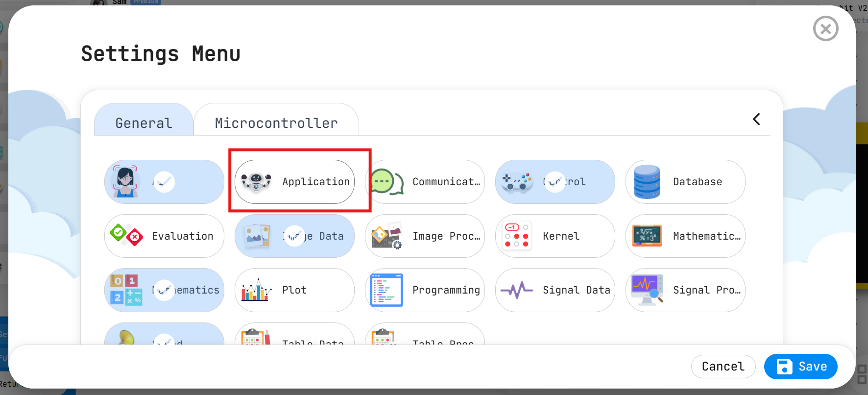This screenshot has height=395, width=868.
Task: Collapse panel with the left chevron arrow
Action: pos(756,119)
